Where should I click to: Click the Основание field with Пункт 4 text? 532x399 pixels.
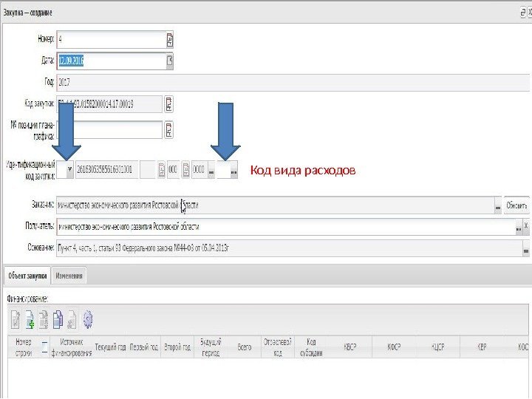click(290, 249)
